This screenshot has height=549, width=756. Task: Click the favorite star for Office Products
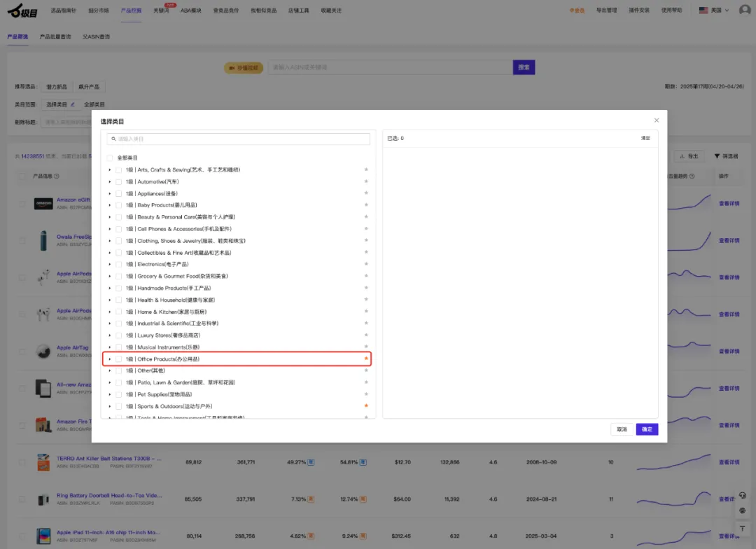pyautogui.click(x=366, y=359)
